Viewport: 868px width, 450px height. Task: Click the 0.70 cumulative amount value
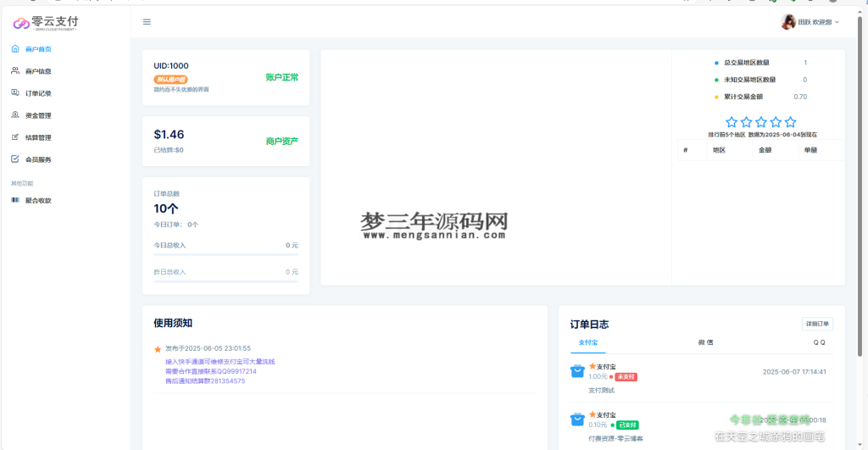point(800,97)
